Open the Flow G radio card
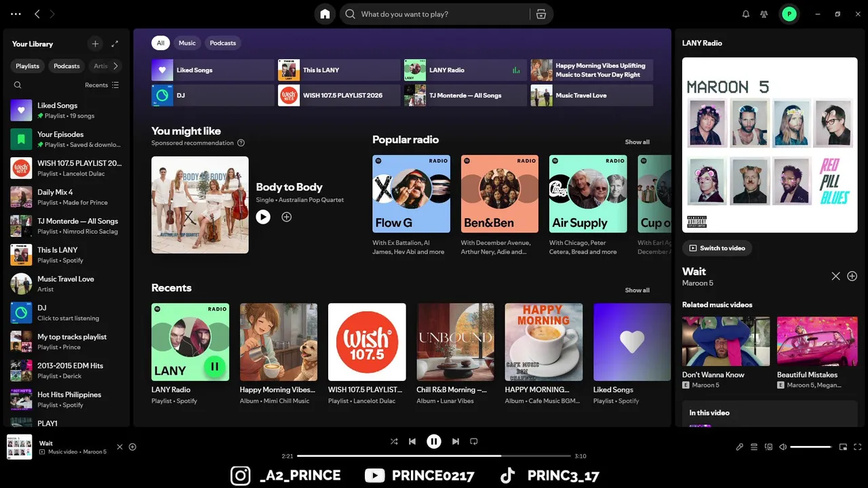The image size is (868, 488). pos(411,205)
